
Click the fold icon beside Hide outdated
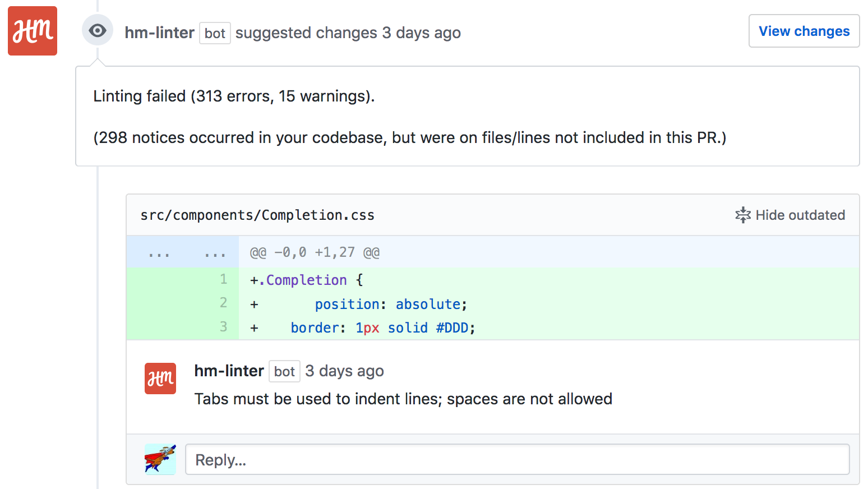click(x=743, y=215)
